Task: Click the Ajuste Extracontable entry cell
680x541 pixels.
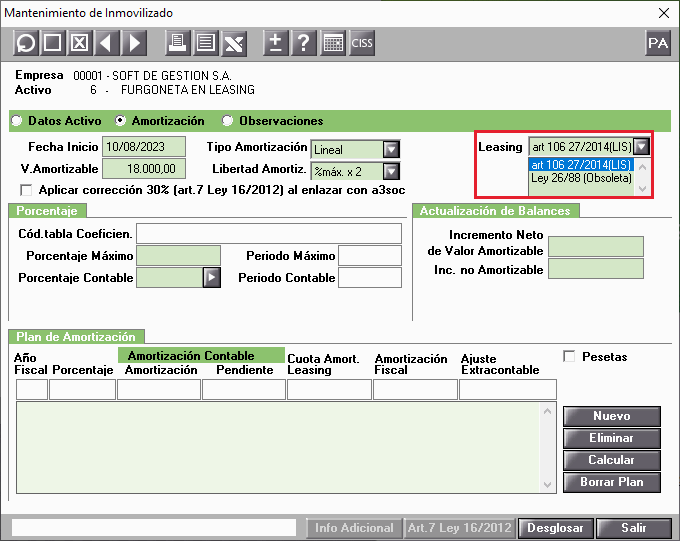Action: pyautogui.click(x=508, y=389)
